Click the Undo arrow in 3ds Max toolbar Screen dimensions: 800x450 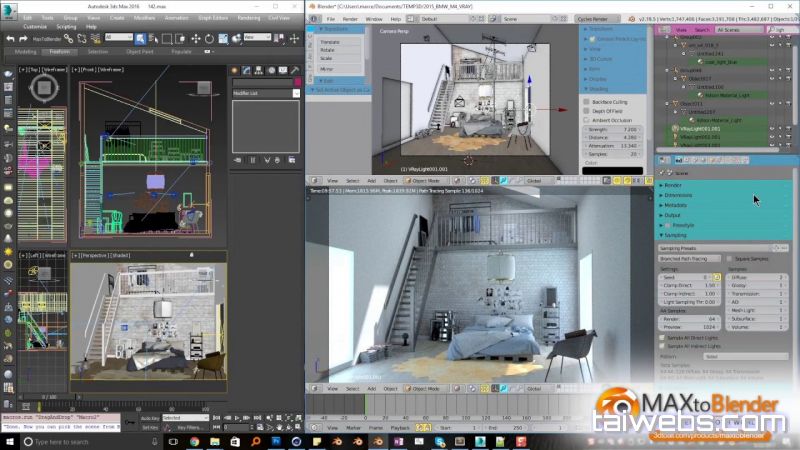coord(10,37)
